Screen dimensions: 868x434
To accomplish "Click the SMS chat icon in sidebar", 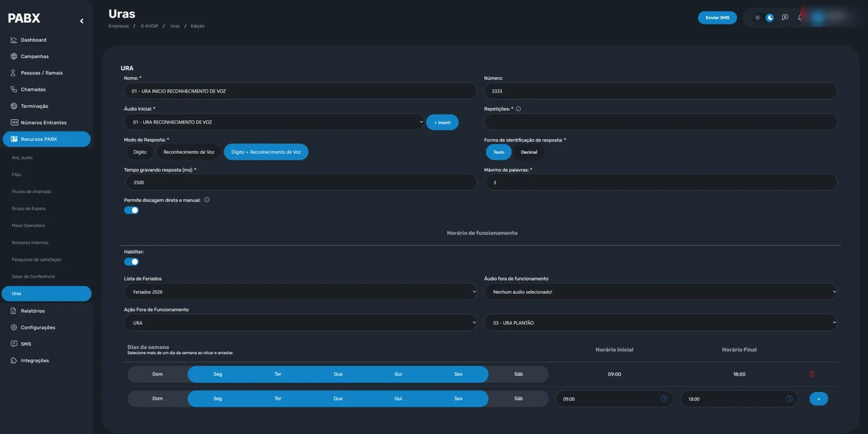I will tap(14, 343).
